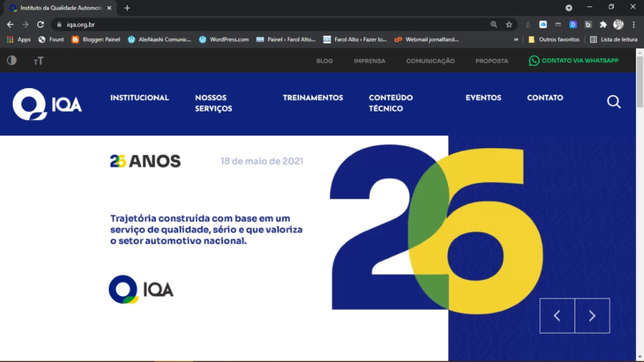Advance to the next carousel slide
The width and height of the screenshot is (644, 362).
click(x=592, y=316)
